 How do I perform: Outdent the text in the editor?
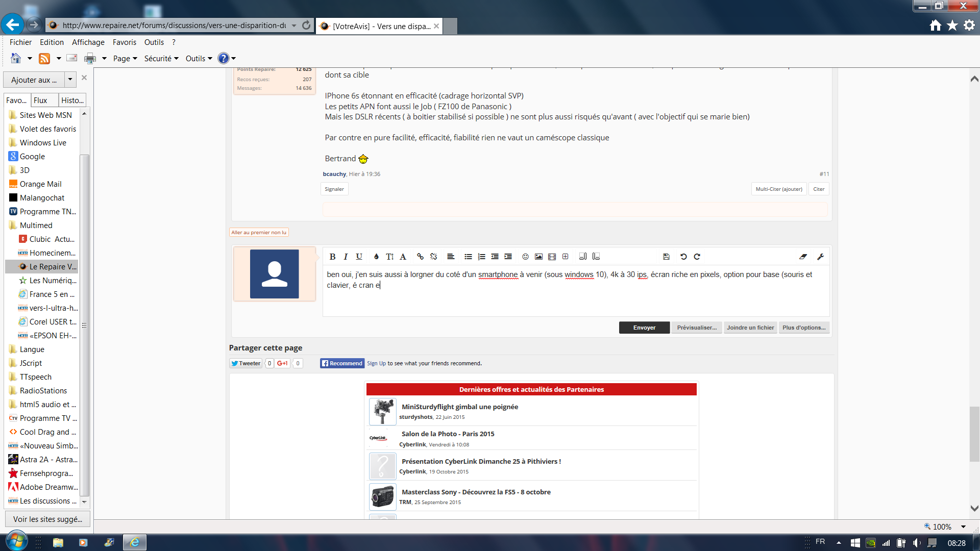495,257
